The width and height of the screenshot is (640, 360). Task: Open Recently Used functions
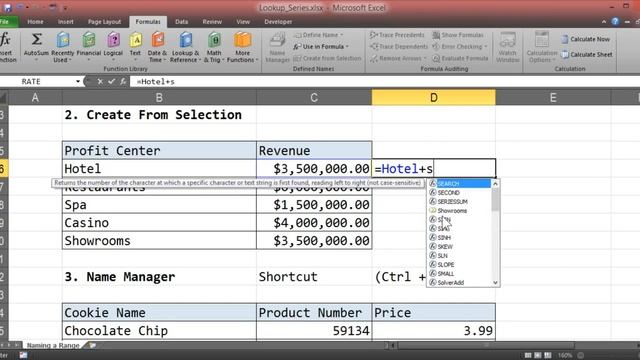62,47
